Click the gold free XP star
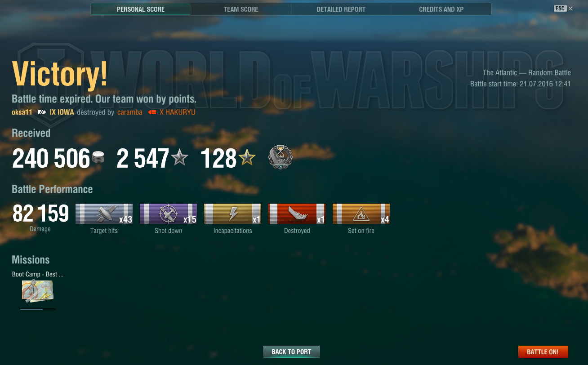 tap(247, 157)
